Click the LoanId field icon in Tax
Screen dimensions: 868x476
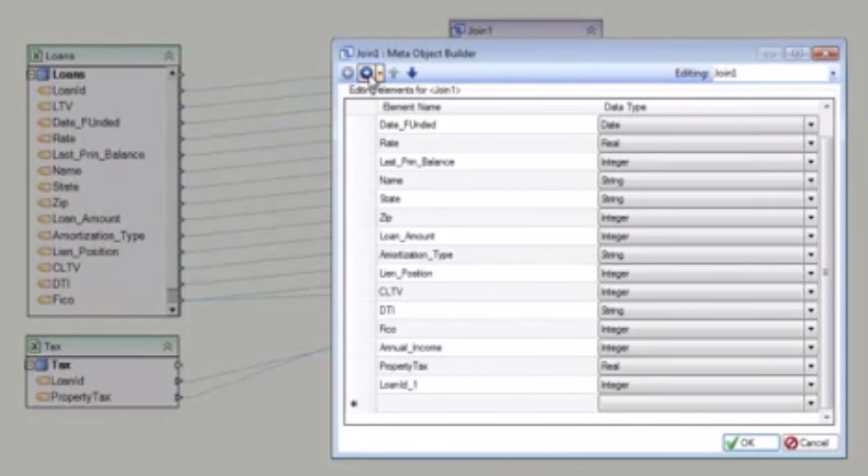coord(44,381)
